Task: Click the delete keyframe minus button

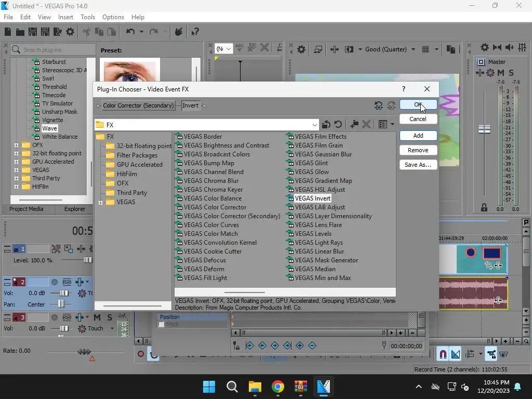Action: point(312,345)
